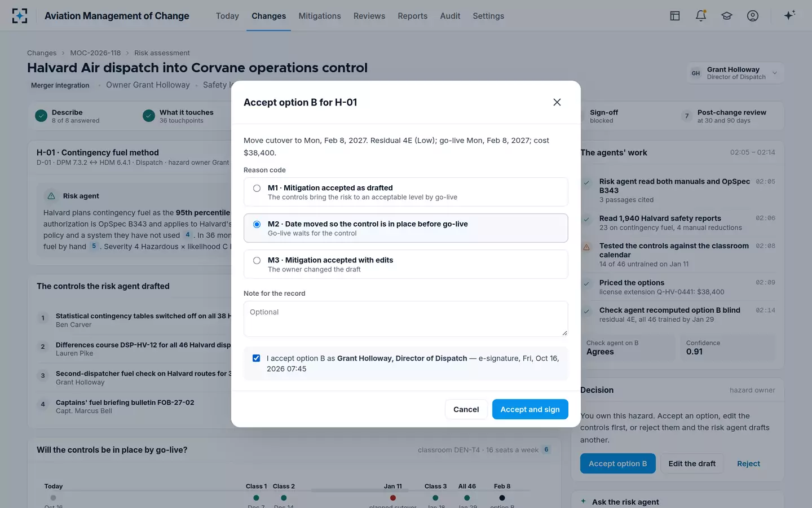
Task: Cancel the accept option dialog
Action: point(466,409)
